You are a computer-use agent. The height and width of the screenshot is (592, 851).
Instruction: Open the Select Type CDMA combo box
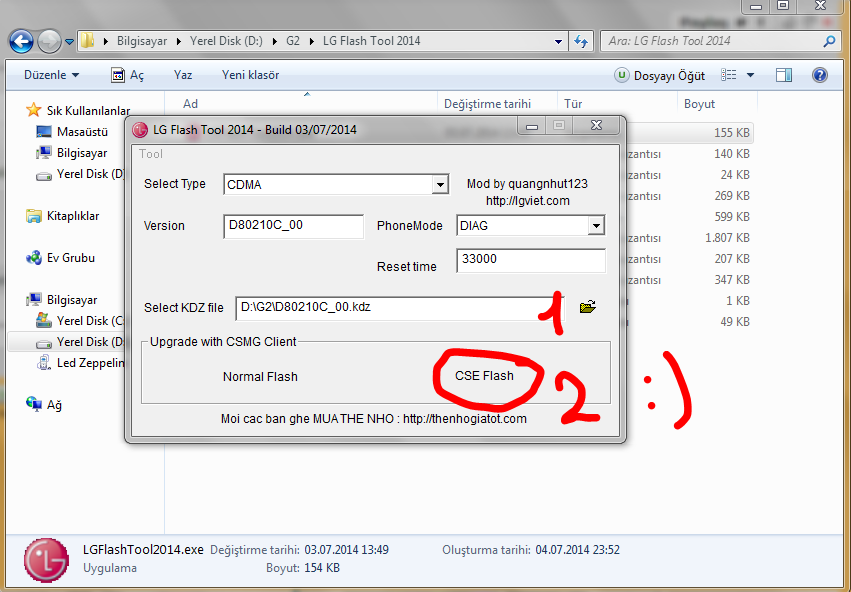point(336,184)
